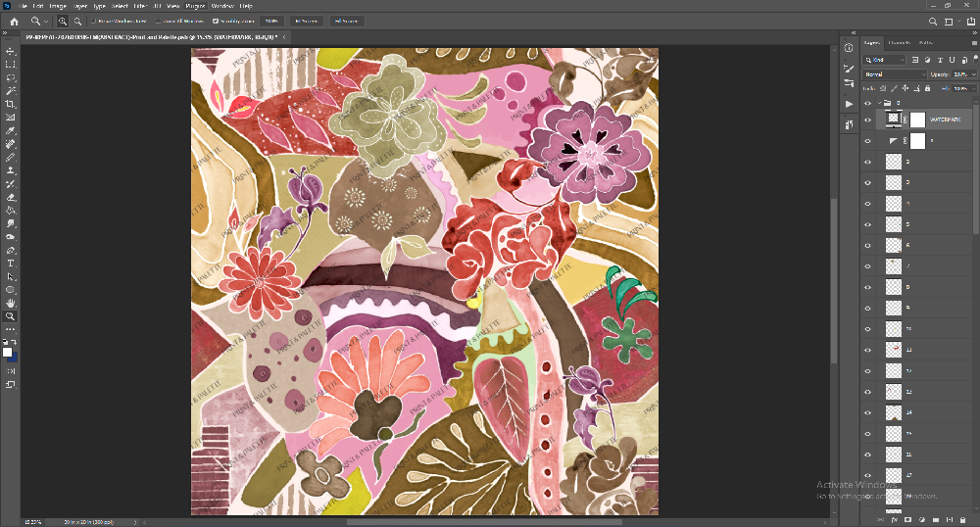Image resolution: width=980 pixels, height=527 pixels.
Task: Open the Image menu
Action: (x=58, y=6)
